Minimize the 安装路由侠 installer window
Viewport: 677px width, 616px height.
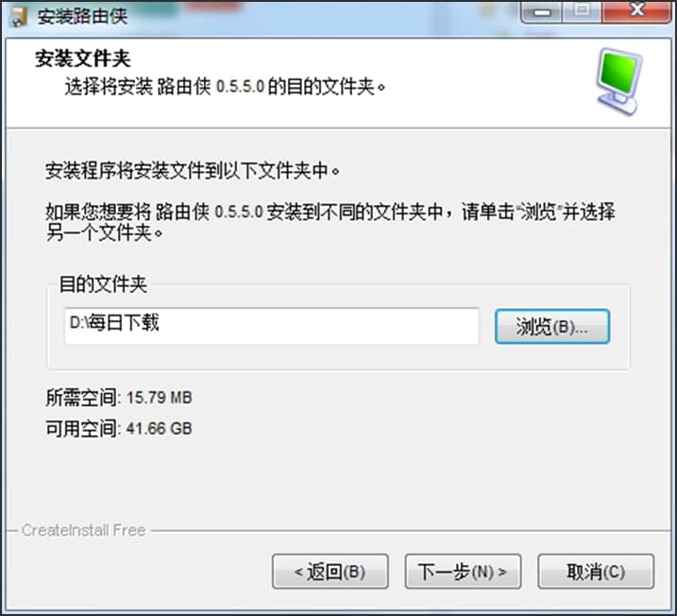[541, 11]
